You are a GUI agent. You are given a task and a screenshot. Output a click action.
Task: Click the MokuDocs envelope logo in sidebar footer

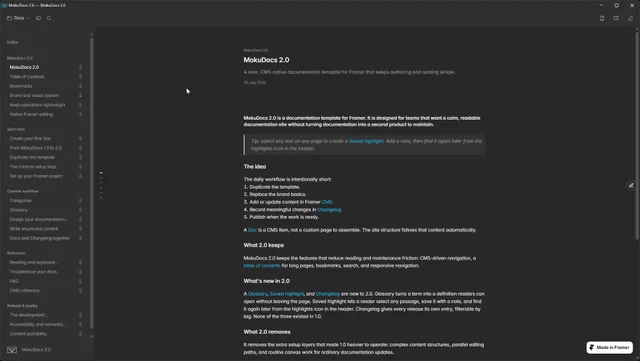12,350
